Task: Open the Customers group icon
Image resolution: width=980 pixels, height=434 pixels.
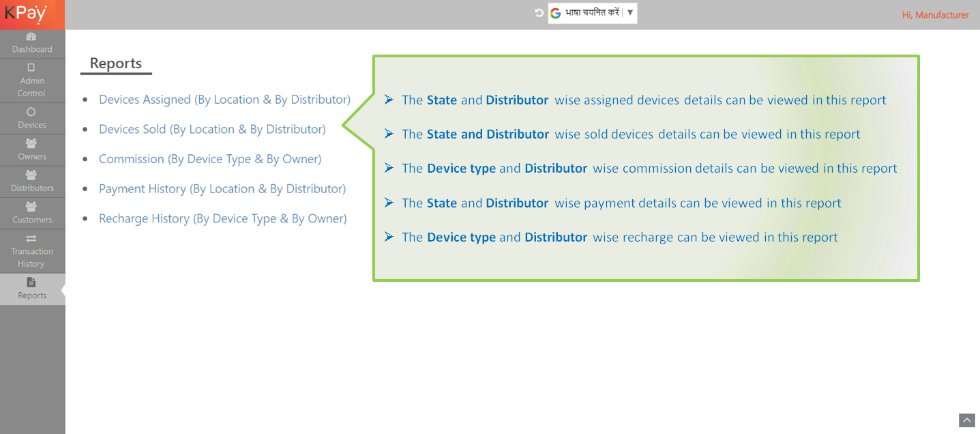Action: tap(31, 207)
